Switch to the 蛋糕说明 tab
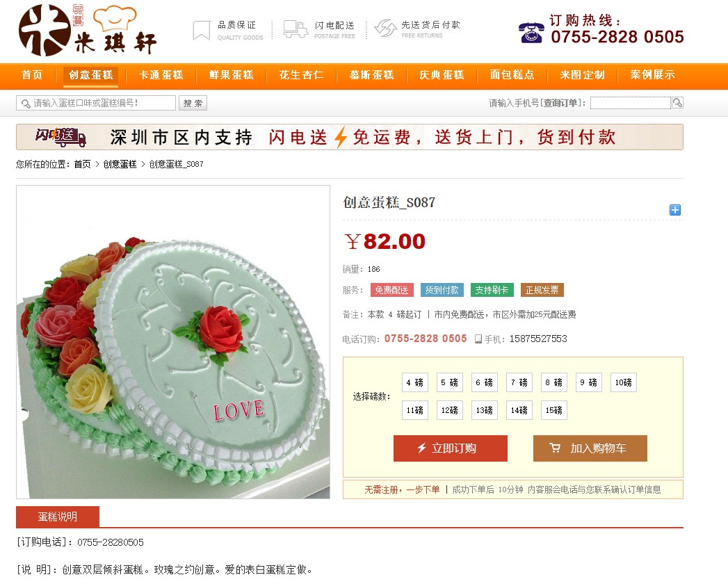This screenshot has width=728, height=584. (58, 517)
